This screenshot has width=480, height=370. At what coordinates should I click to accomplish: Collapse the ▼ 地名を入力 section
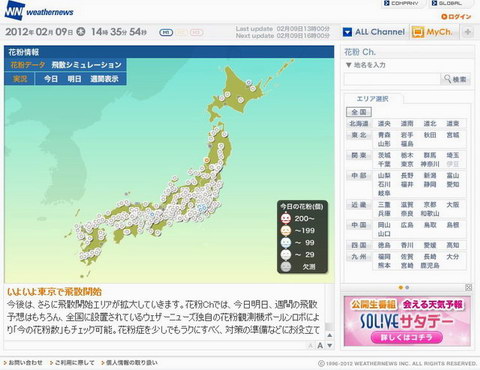(x=366, y=65)
